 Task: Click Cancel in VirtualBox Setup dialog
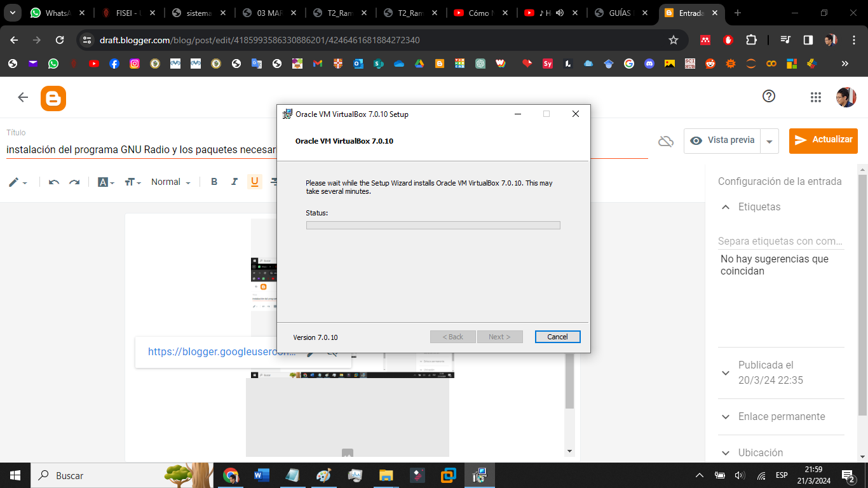(x=557, y=337)
